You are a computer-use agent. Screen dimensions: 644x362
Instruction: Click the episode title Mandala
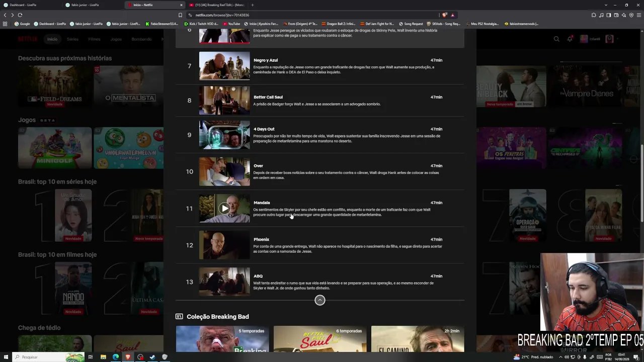pyautogui.click(x=262, y=203)
